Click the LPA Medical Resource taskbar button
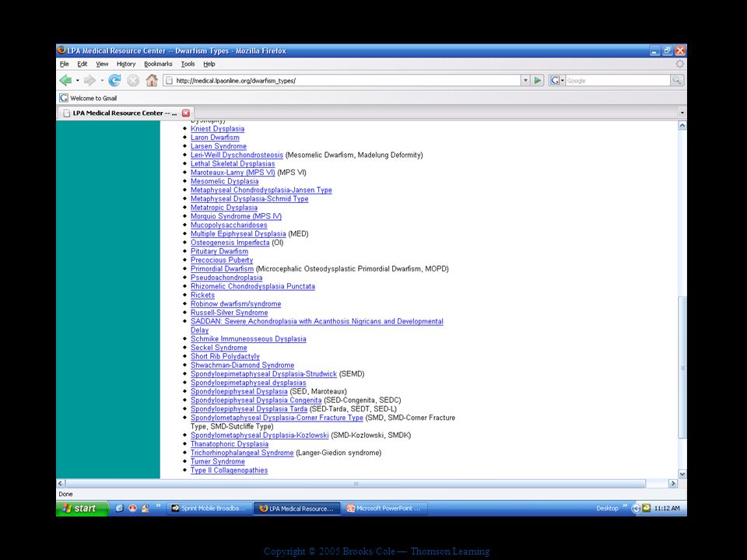Screen dimensions: 747x560 tap(296, 508)
